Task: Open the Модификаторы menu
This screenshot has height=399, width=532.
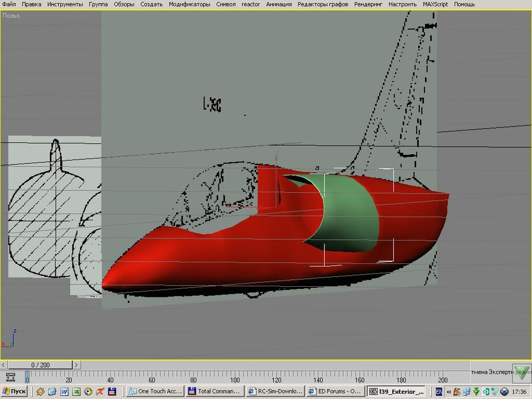Action: pyautogui.click(x=189, y=4)
